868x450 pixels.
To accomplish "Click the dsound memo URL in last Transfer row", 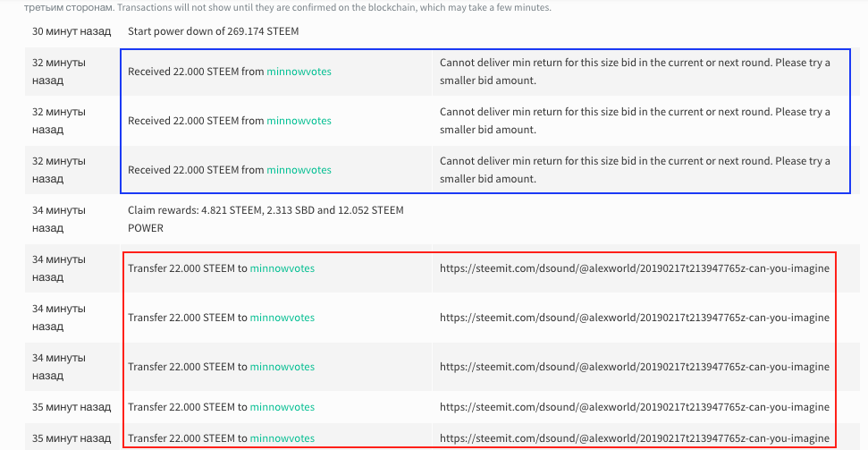I will click(635, 438).
